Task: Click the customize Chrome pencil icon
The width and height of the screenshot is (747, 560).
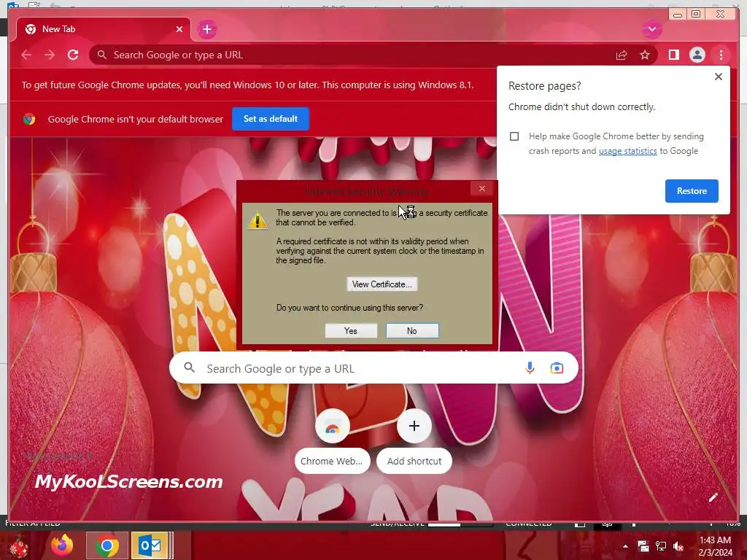Action: tap(713, 498)
